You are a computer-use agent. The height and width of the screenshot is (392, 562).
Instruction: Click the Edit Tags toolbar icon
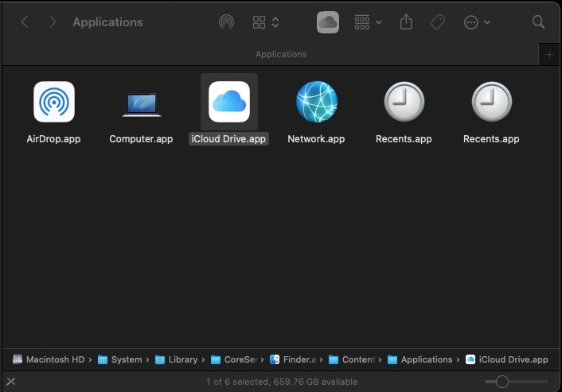[x=437, y=22]
